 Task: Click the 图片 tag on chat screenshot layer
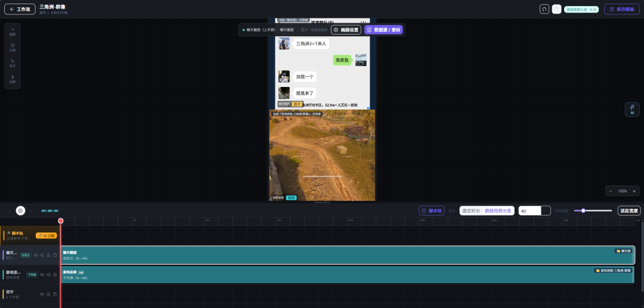coord(297,104)
